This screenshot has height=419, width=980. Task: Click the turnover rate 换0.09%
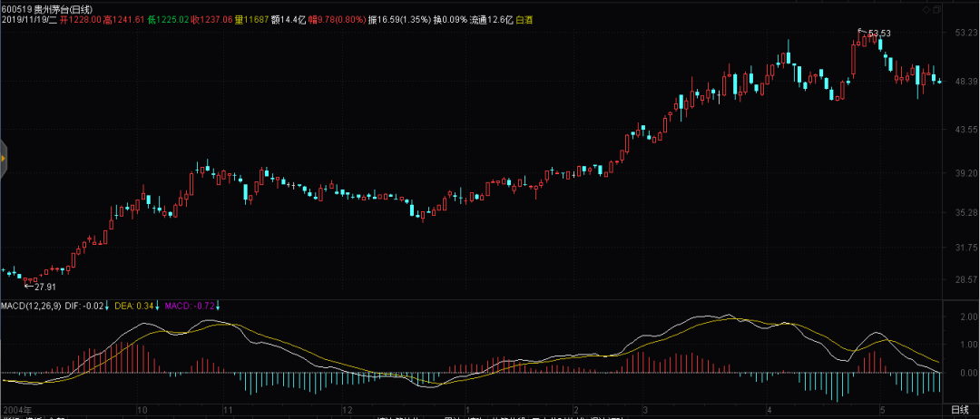coord(451,20)
